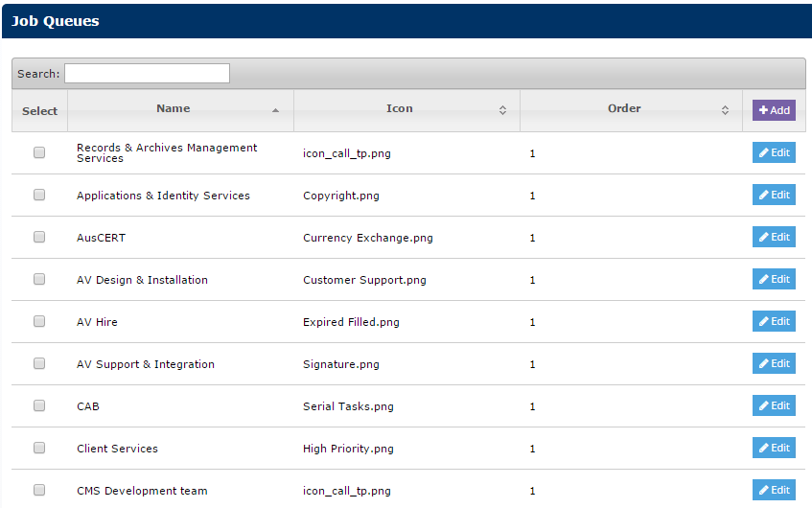Click the Client Services name cell
812x508 pixels.
tap(117, 449)
